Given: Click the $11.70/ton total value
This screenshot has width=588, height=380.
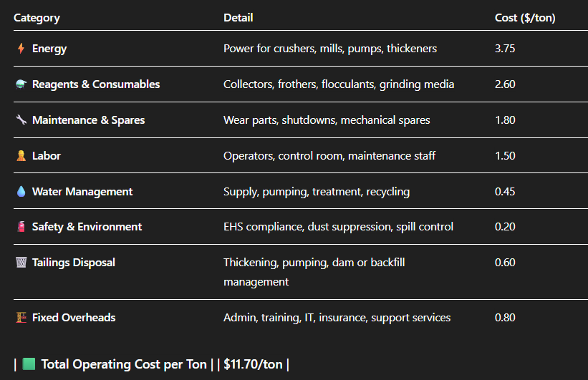Looking at the screenshot, I should point(253,364).
